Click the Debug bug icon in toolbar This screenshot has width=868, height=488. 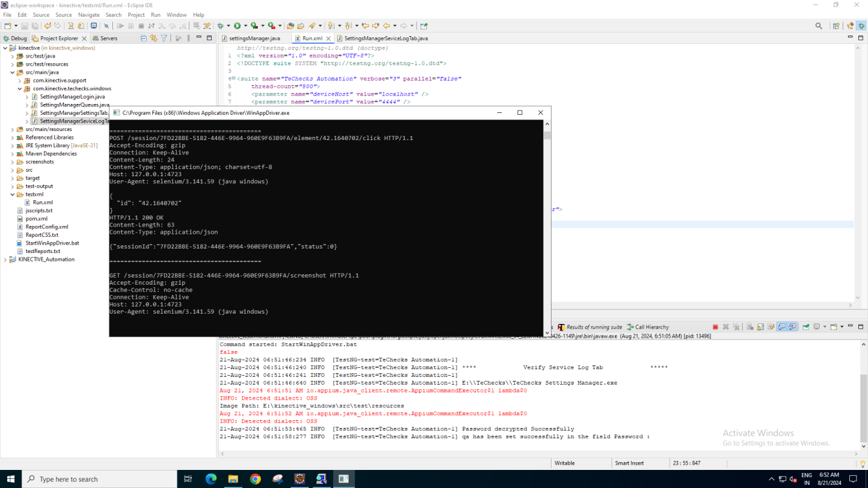[220, 26]
